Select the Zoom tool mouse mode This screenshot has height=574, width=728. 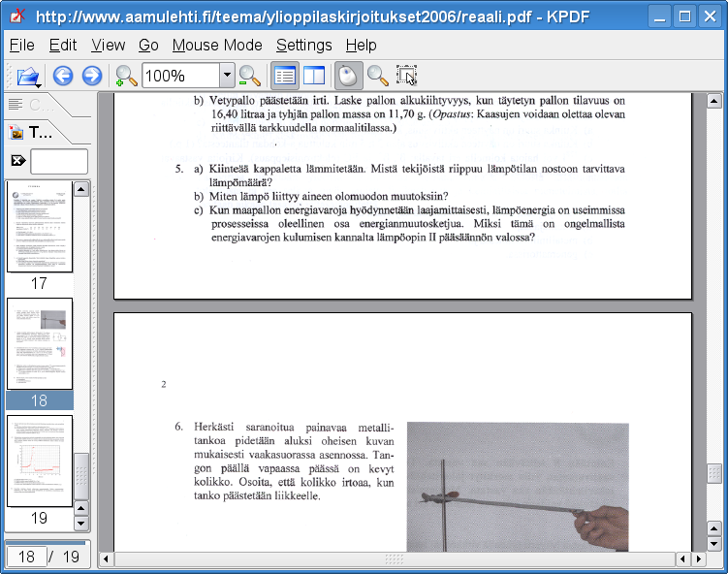[377, 76]
